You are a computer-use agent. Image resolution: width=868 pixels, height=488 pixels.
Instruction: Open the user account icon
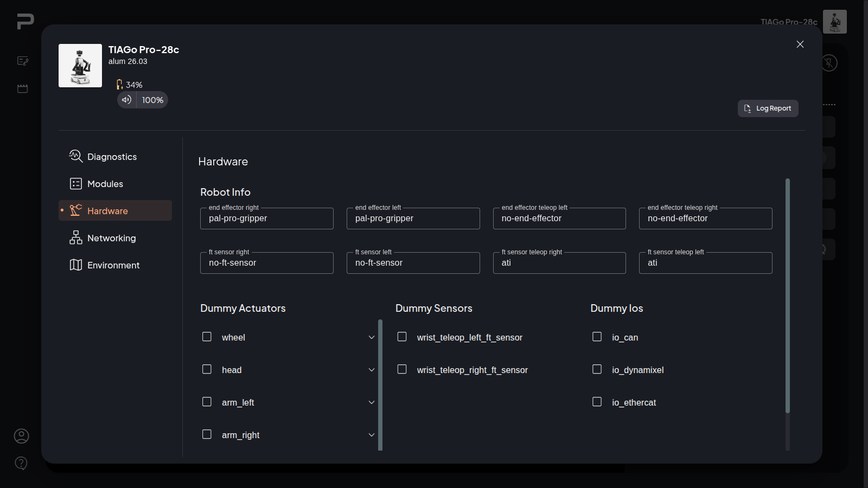[x=21, y=436]
